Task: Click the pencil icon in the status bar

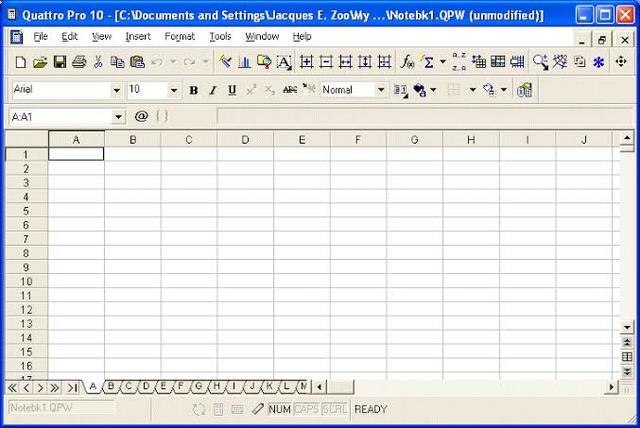Action: click(x=258, y=409)
